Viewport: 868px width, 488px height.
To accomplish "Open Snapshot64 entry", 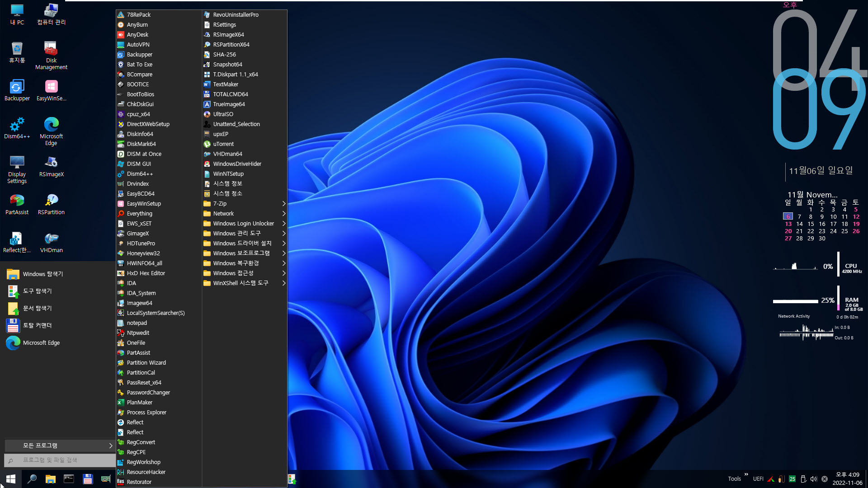I will (x=245, y=65).
